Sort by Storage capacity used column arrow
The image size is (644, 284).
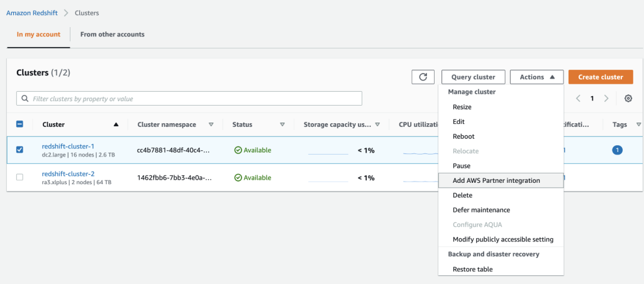coord(377,124)
